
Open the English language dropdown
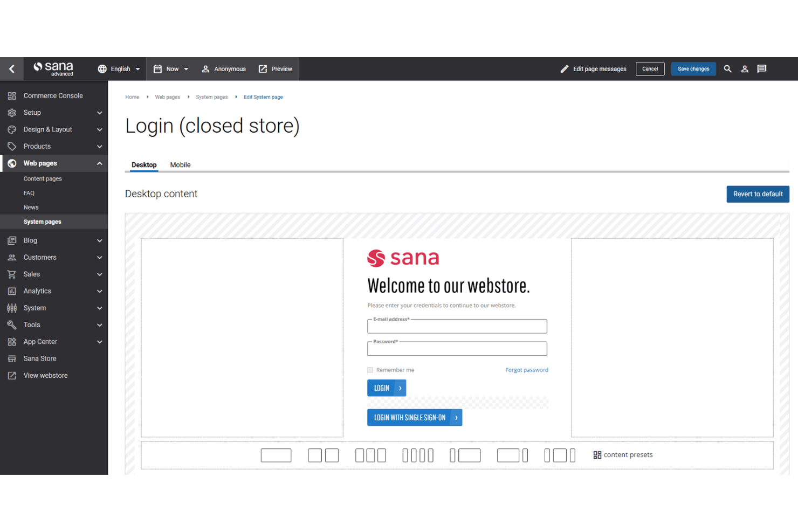[x=119, y=69]
